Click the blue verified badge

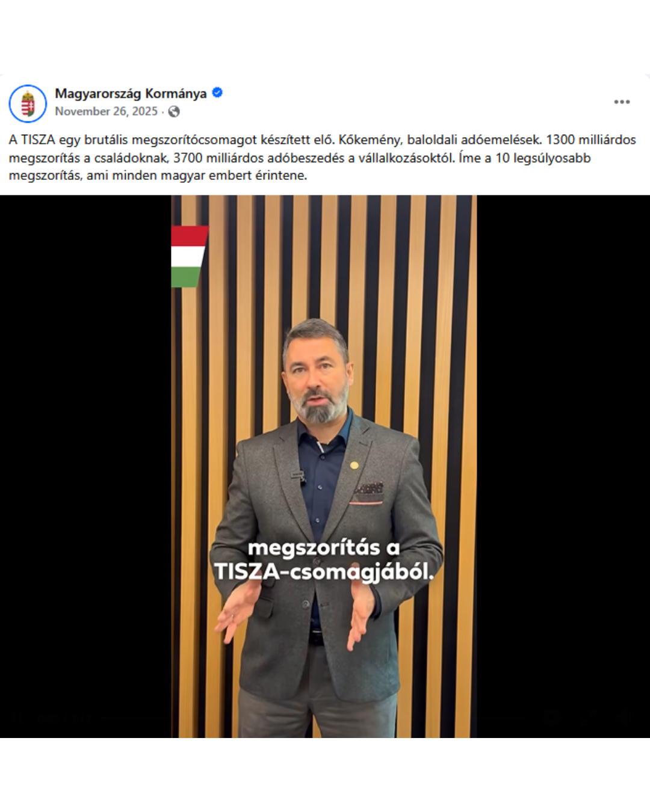[x=217, y=93]
